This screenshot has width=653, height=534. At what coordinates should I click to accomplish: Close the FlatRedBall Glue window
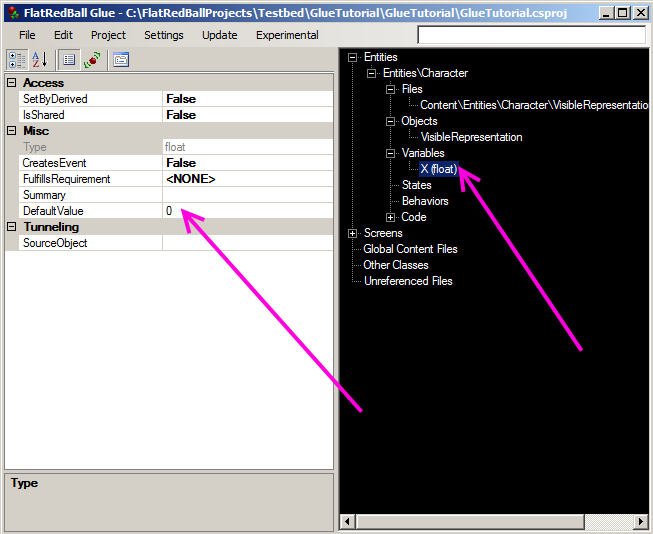pos(641,13)
